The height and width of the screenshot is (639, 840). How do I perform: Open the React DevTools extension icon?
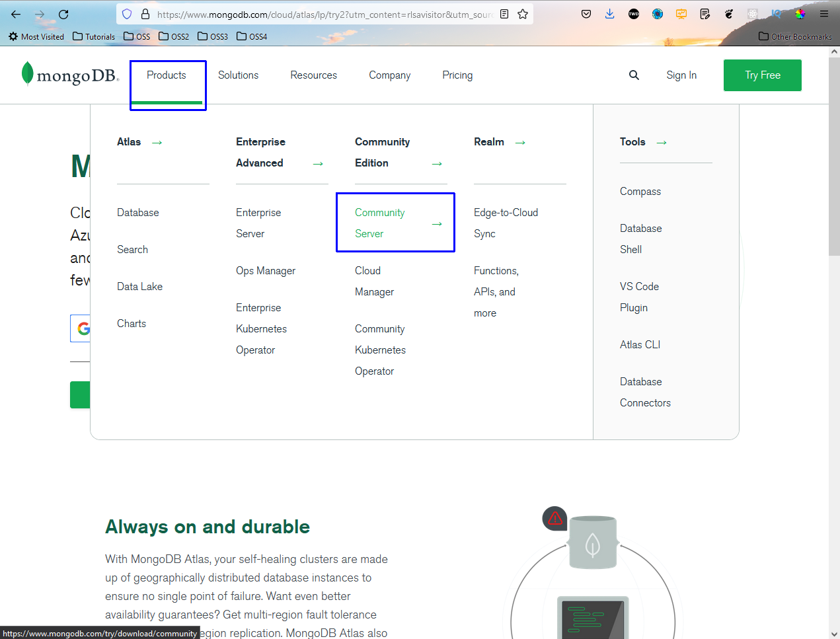[x=753, y=14]
